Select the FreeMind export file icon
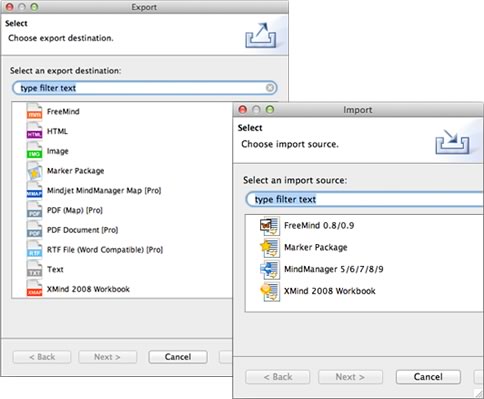484x399 pixels. tap(34, 112)
